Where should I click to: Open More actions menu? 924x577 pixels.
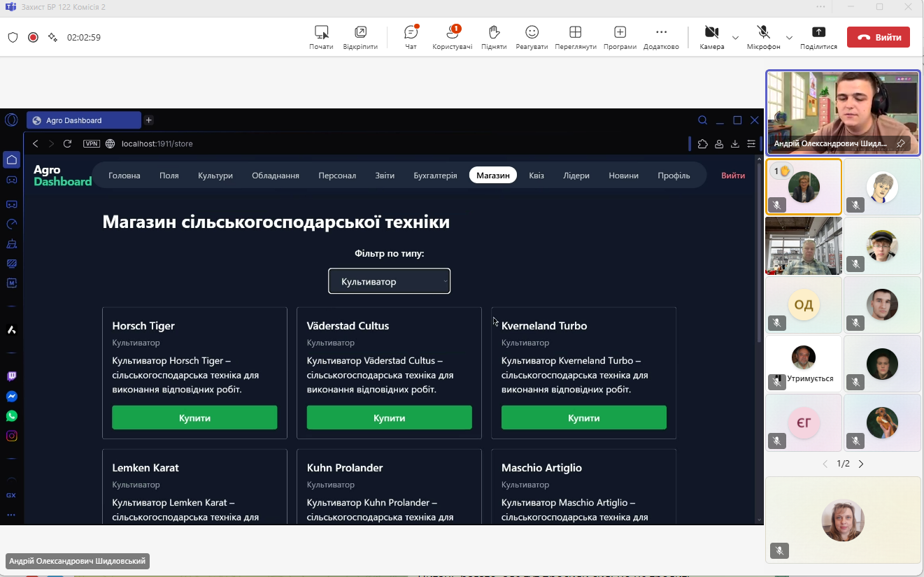tap(661, 37)
